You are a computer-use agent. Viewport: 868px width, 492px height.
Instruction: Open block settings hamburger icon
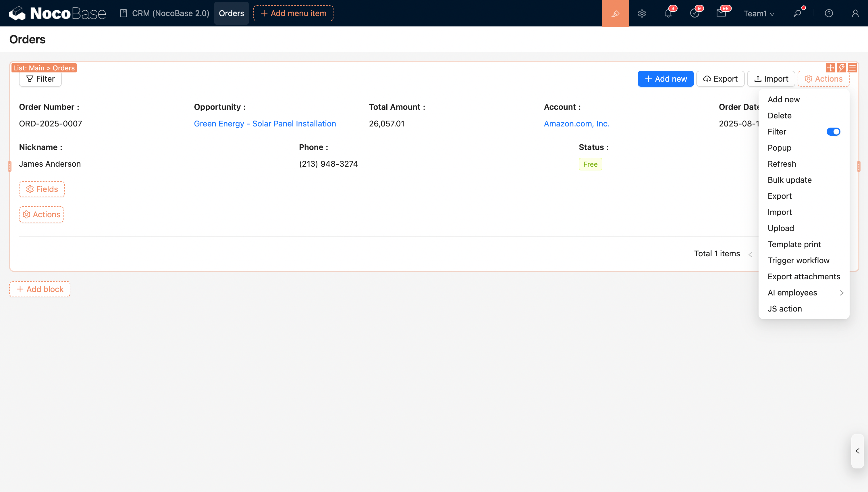click(x=852, y=68)
